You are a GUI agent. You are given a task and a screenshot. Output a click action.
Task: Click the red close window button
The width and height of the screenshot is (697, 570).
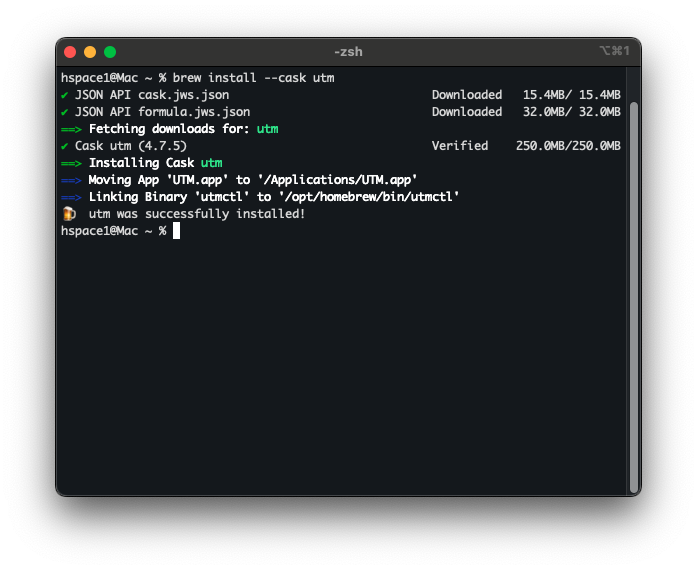click(70, 52)
